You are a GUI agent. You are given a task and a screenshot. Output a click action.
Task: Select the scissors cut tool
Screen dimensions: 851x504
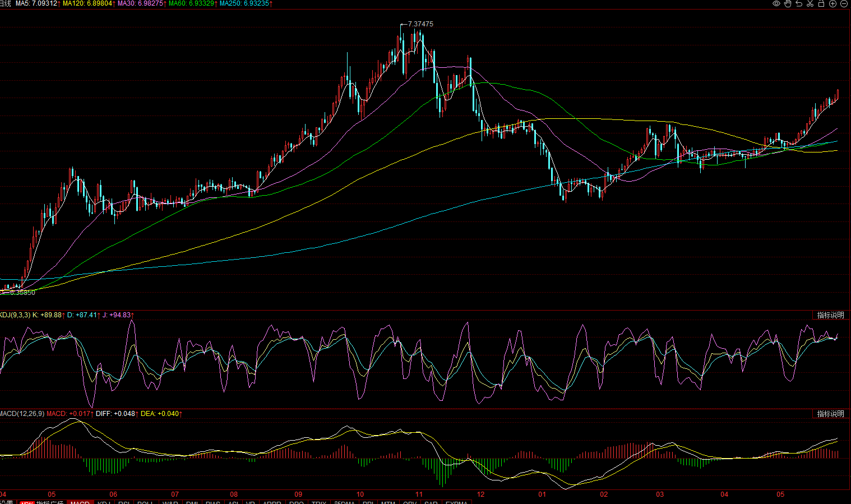point(810,3)
